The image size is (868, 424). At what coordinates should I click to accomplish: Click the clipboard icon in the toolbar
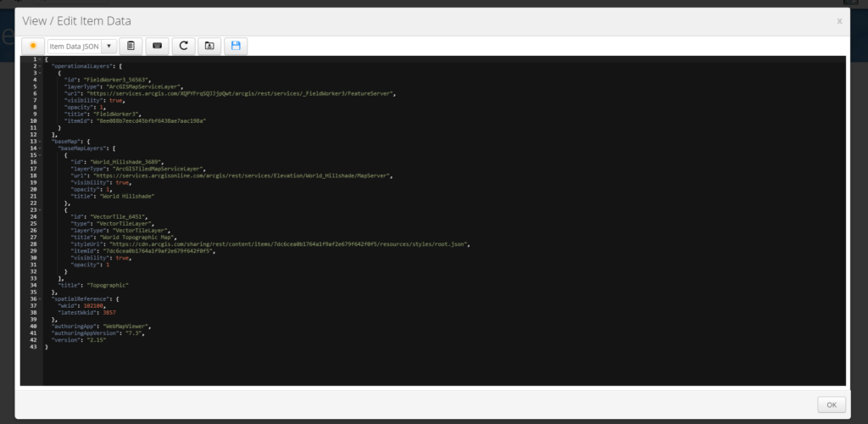click(130, 46)
